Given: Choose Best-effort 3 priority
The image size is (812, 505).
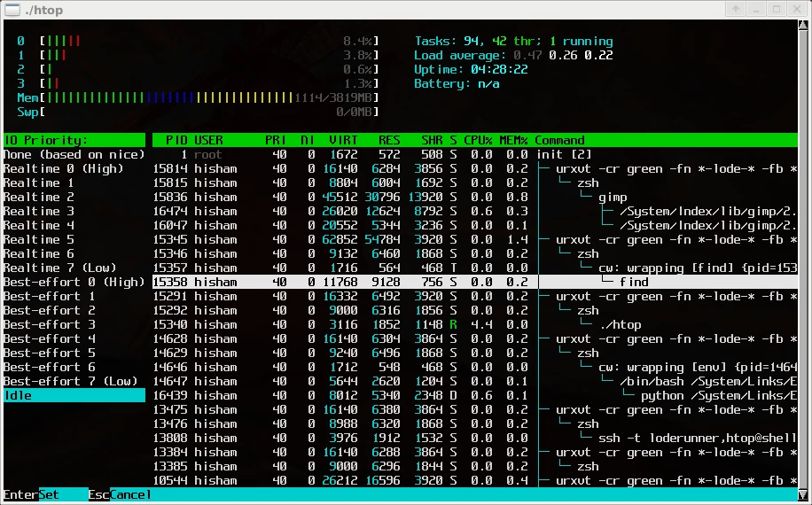Looking at the screenshot, I should 74,324.
